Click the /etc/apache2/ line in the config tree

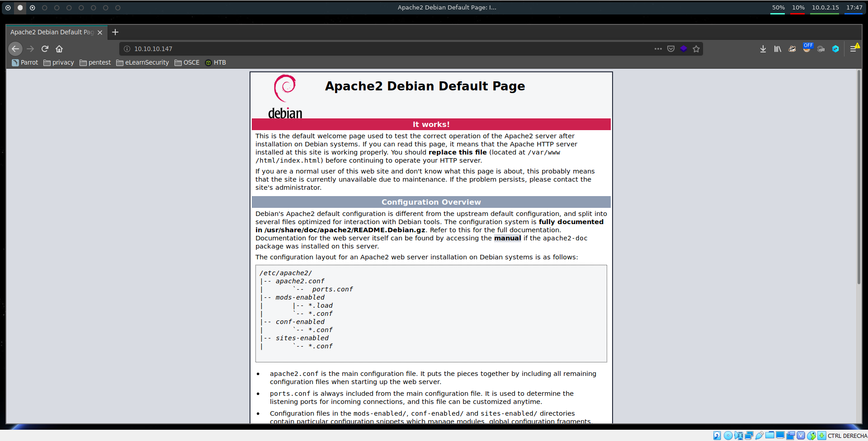click(x=286, y=273)
